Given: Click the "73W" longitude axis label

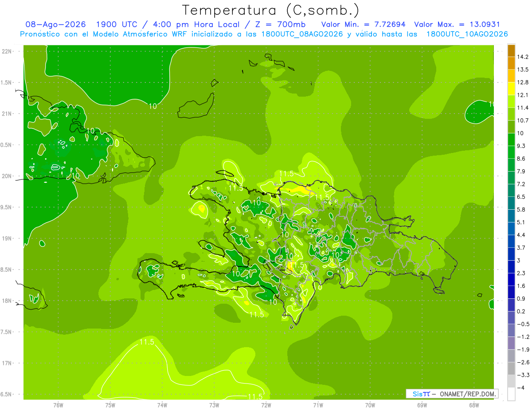Looking at the screenshot, I should click(x=214, y=405).
